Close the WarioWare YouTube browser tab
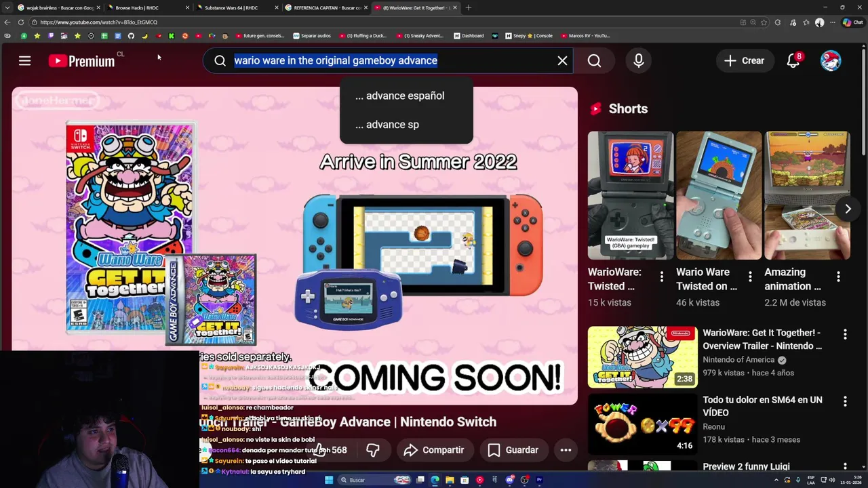 [455, 7]
